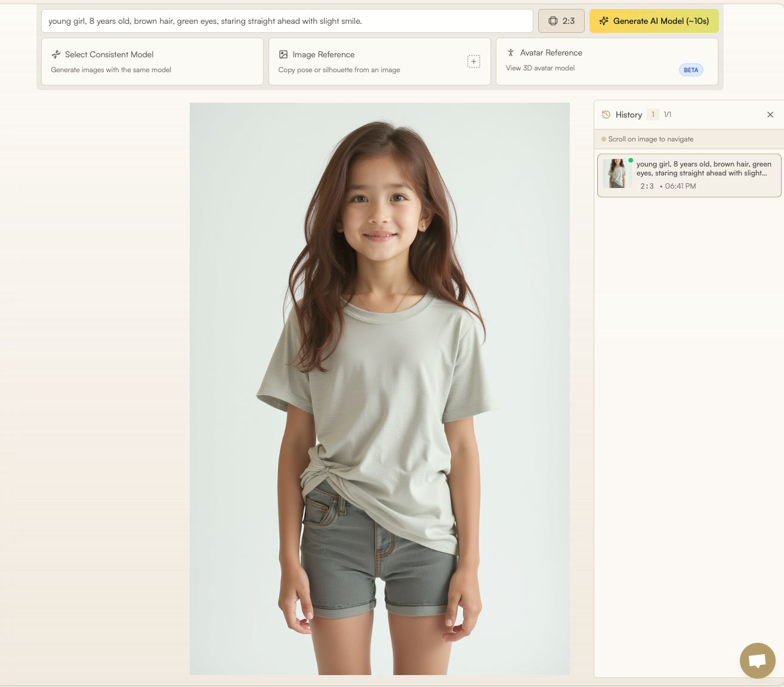Click the prompt text input field
Screen dimensions: 784x687
[x=287, y=21]
